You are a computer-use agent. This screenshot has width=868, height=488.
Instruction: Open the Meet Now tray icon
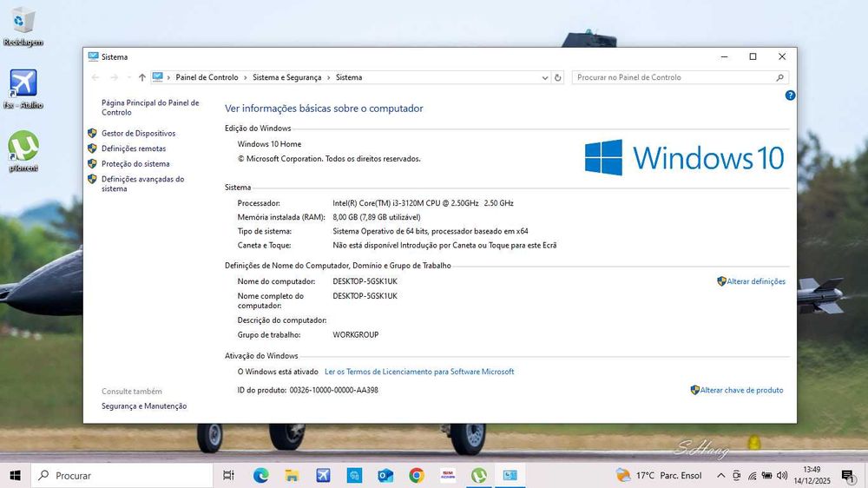(x=736, y=475)
